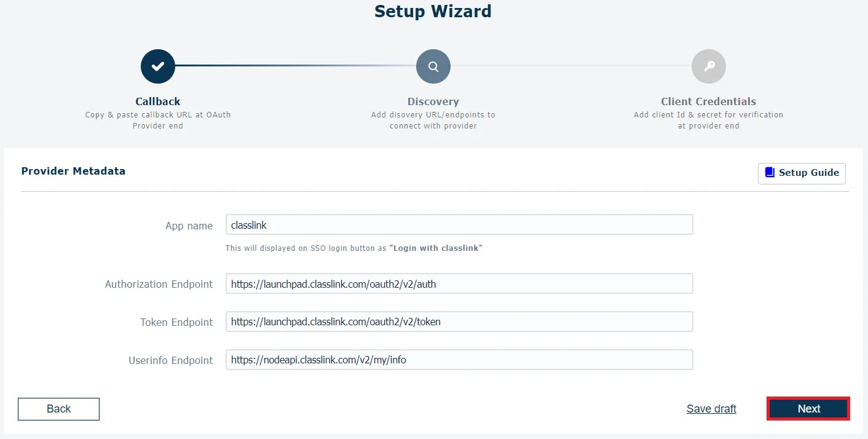Click the Token Endpoint label
This screenshot has height=439, width=868.
(x=176, y=322)
